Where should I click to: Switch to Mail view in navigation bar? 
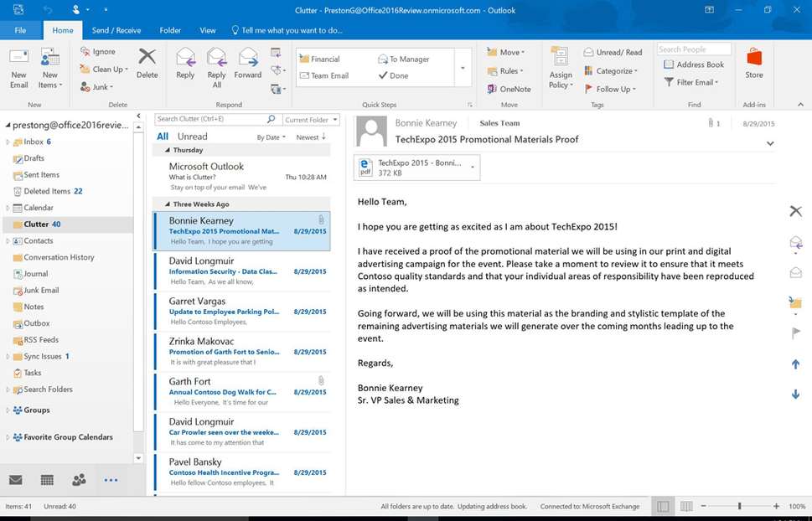pyautogui.click(x=16, y=480)
